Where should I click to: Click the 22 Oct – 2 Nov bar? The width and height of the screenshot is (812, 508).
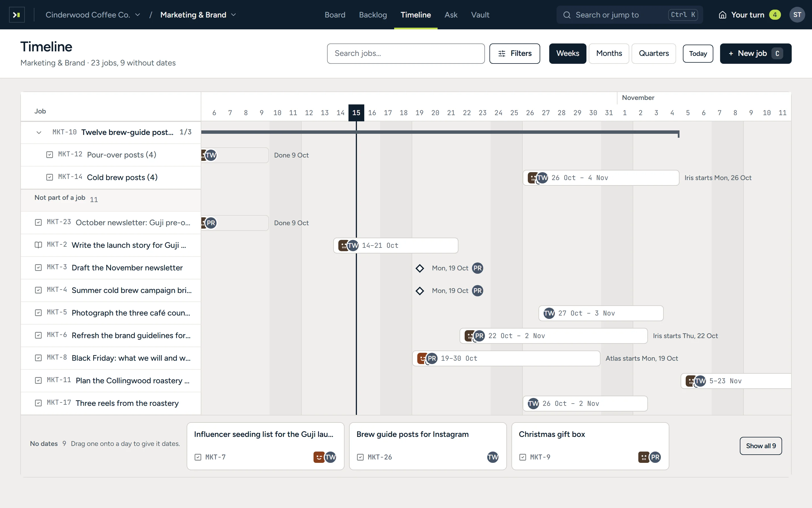tap(553, 336)
